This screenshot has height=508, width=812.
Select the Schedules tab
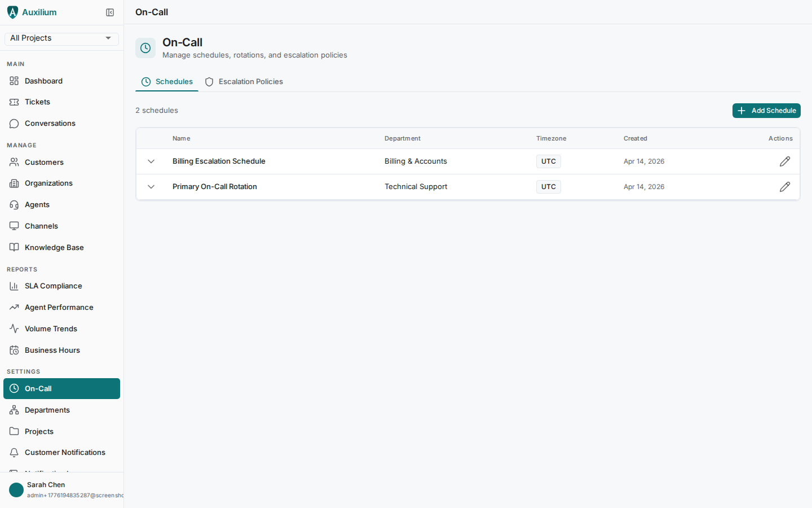(167, 81)
